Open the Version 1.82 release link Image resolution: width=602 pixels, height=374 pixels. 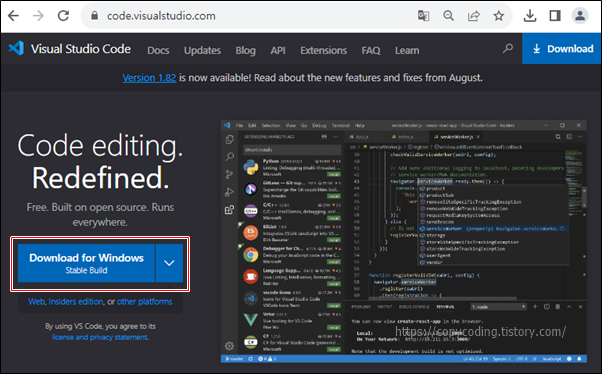click(x=149, y=78)
